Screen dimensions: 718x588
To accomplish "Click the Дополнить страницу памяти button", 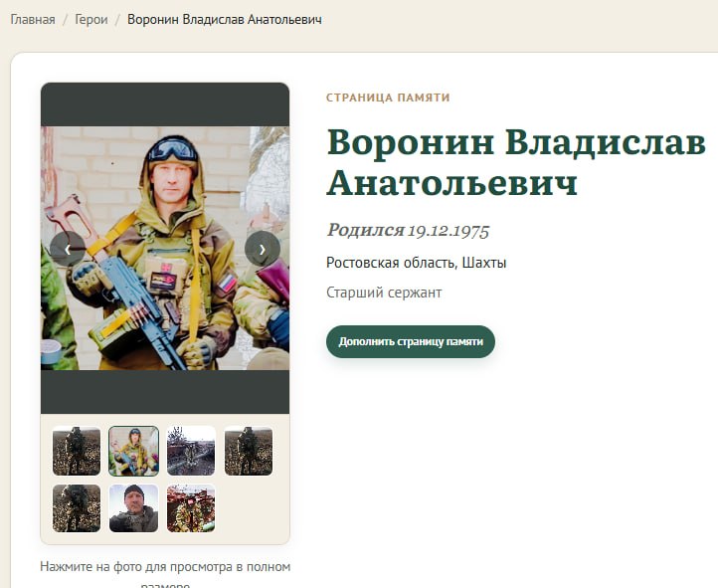I will [x=411, y=341].
